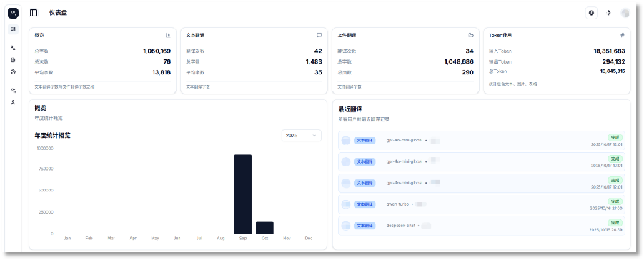The height and width of the screenshot is (260, 644).
Task: Click the 文本翻译 tag on qwen turbo row
Action: pyautogui.click(x=365, y=204)
